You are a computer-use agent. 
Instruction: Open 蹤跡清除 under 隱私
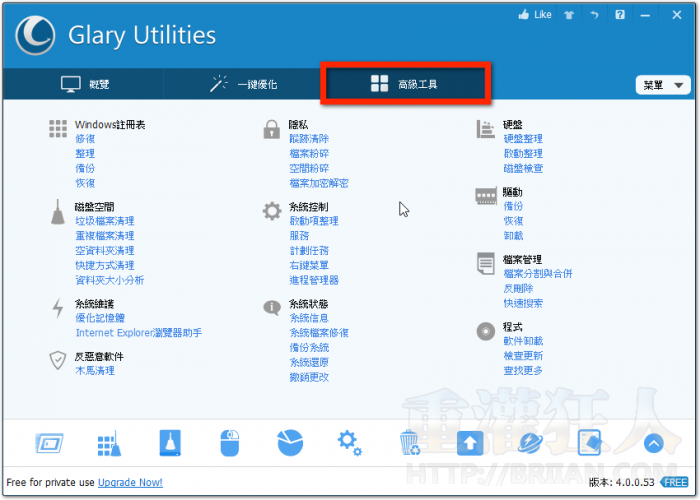coord(309,139)
